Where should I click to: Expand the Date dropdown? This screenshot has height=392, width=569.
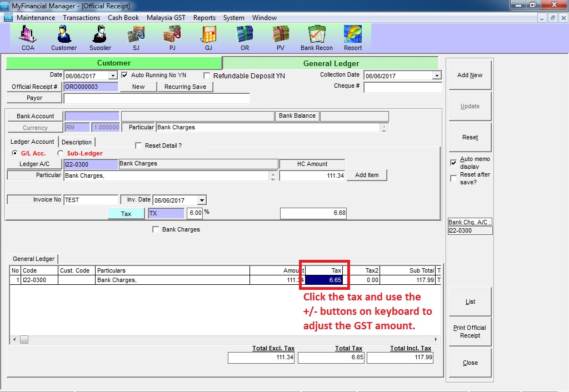tap(113, 76)
